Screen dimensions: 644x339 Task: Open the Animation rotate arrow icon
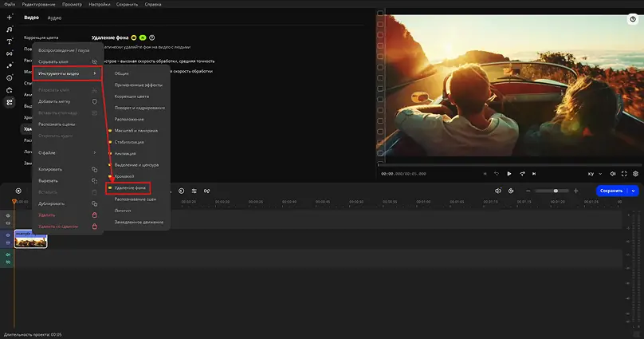pos(9,90)
